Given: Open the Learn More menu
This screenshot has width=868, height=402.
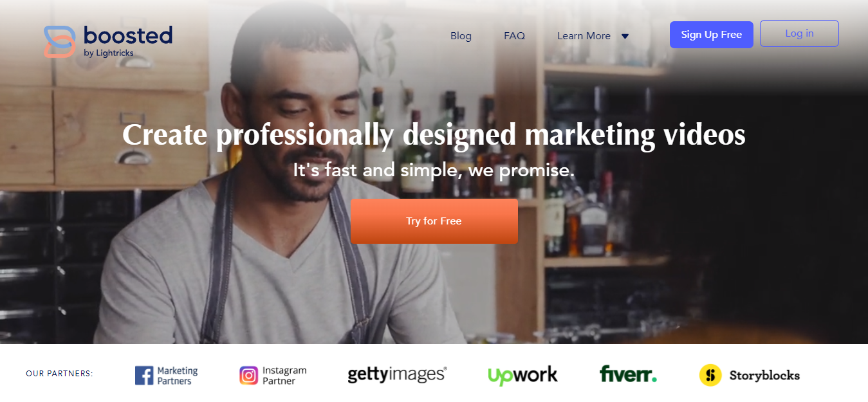Looking at the screenshot, I should point(584,36).
